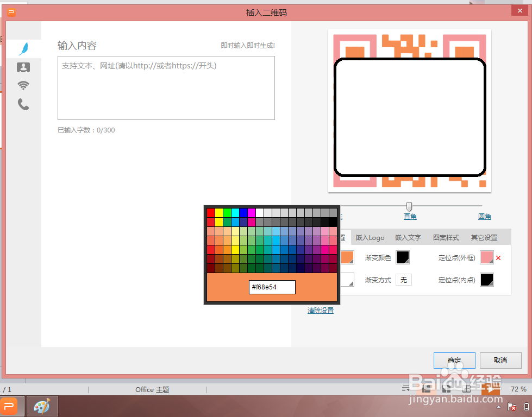The height and width of the screenshot is (417, 532).
Task: Pick pure white swatch in the palette
Action: 260,213
